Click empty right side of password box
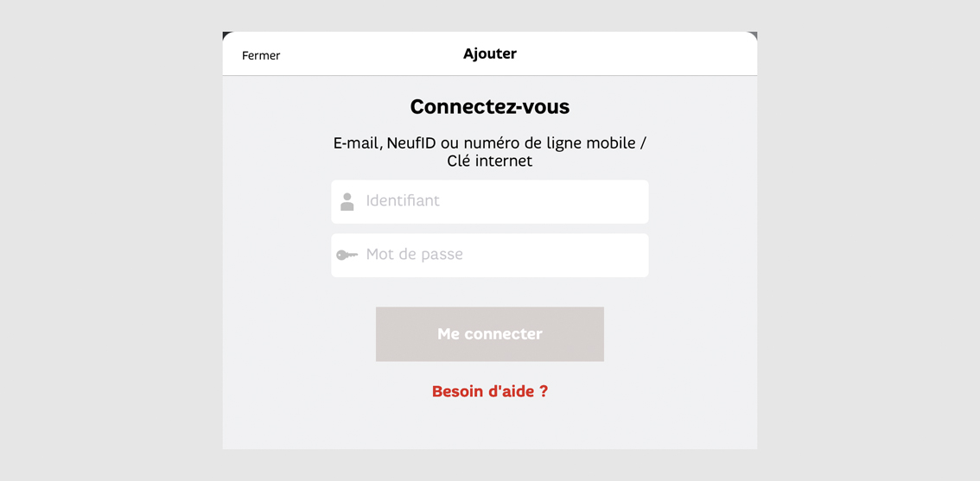 tap(563, 256)
